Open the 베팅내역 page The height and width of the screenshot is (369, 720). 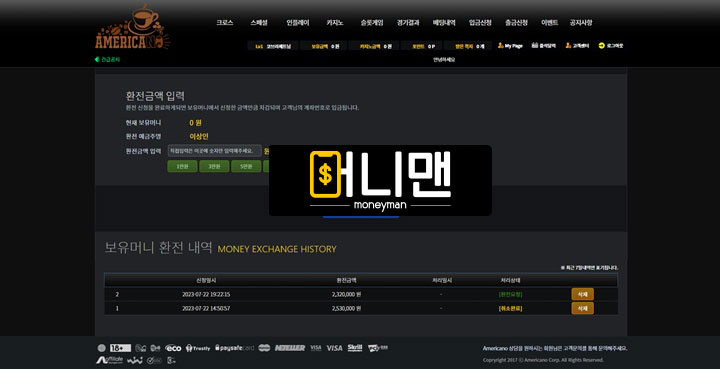[x=444, y=22]
